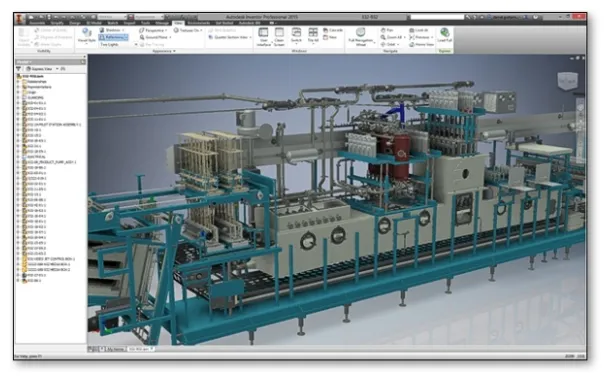Select the PRODUCT_PUMP_ASSY:1 component
This screenshot has width=610, height=382.
pos(49,162)
